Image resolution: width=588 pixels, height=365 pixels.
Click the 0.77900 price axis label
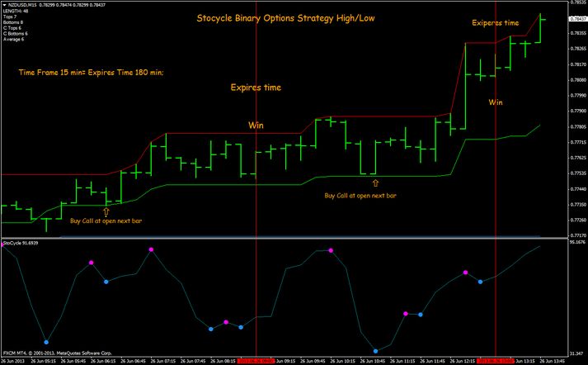(579, 111)
